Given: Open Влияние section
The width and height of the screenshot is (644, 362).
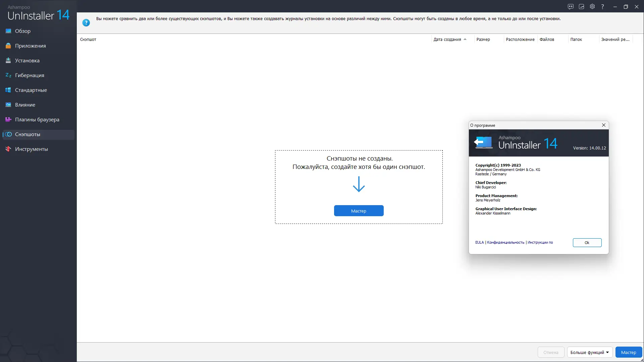Looking at the screenshot, I should coord(25,105).
